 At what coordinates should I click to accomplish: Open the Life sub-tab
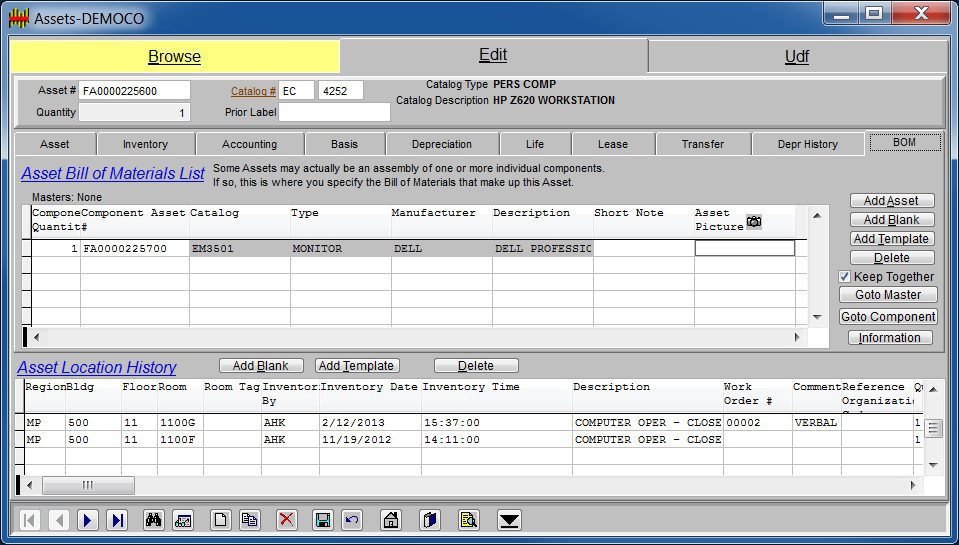click(x=535, y=144)
